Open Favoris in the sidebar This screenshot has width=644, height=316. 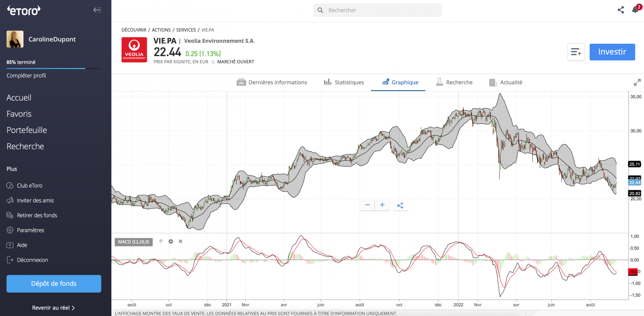pos(19,114)
